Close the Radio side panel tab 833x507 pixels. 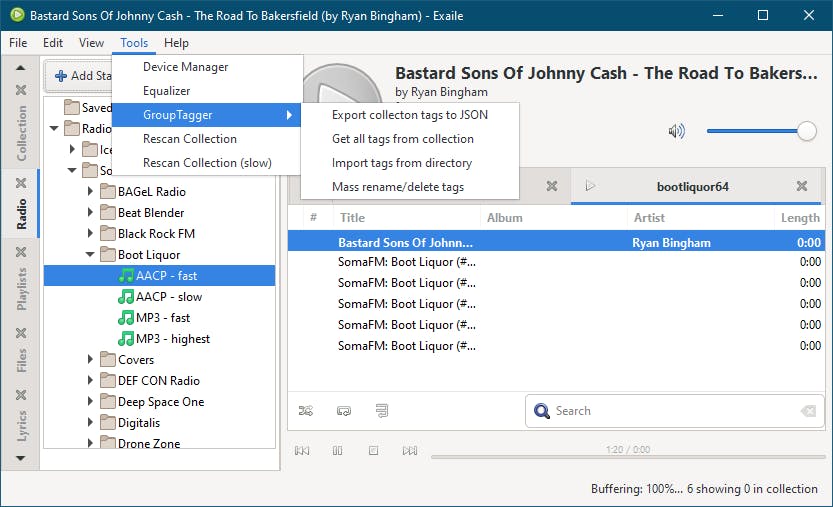pyautogui.click(x=21, y=181)
